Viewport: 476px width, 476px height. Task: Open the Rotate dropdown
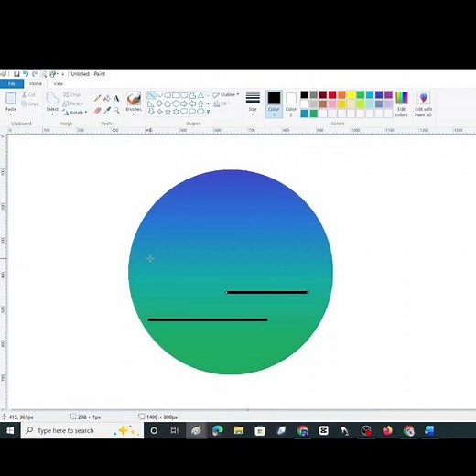point(75,113)
